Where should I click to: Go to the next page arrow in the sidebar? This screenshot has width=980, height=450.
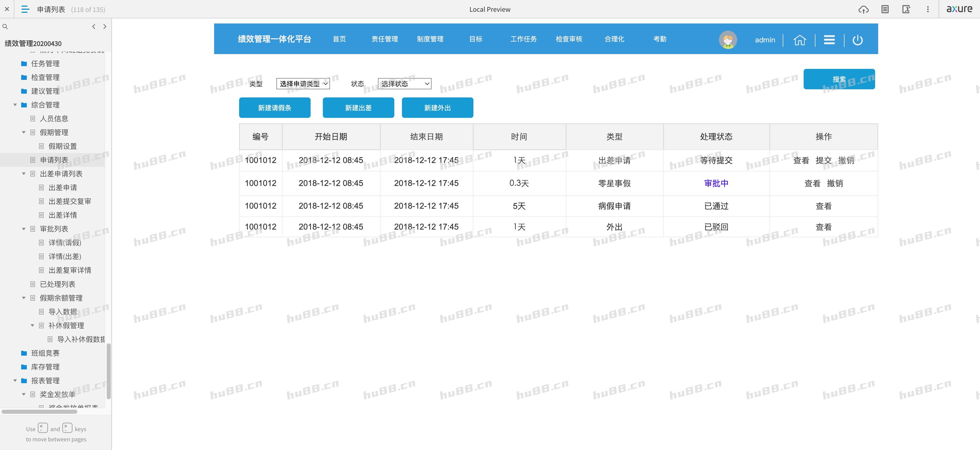coord(105,27)
